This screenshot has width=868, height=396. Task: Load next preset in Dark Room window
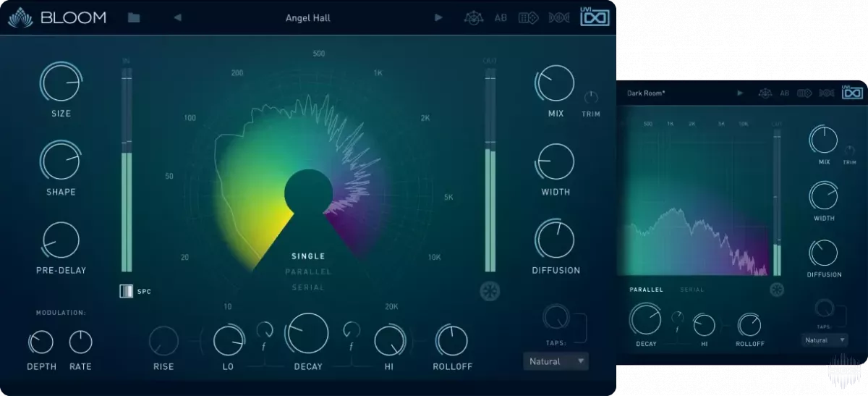tap(740, 93)
